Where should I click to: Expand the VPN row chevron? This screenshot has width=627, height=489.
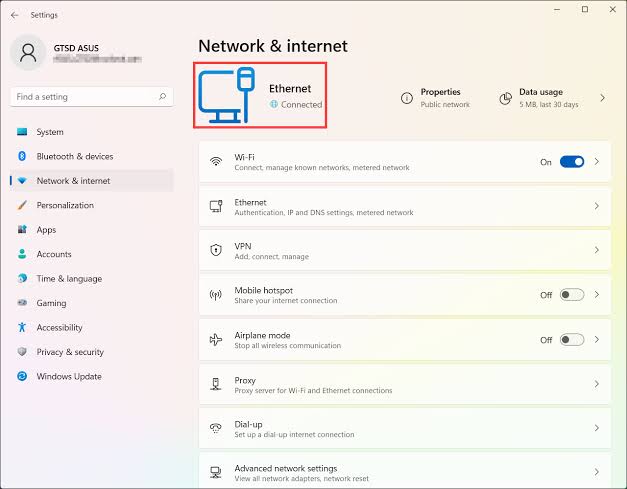point(597,250)
